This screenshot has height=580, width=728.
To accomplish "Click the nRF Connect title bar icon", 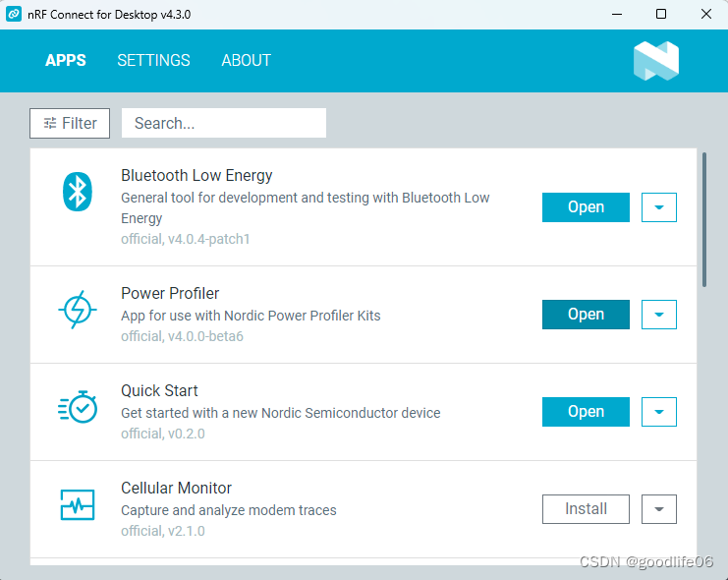I will pyautogui.click(x=14, y=14).
